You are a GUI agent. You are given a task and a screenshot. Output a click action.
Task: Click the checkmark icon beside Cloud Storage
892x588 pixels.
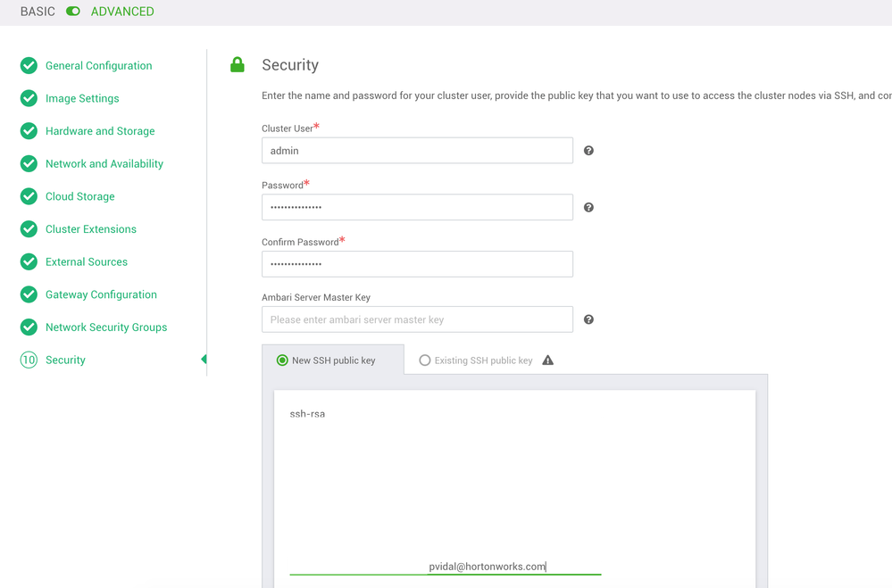[x=28, y=196]
